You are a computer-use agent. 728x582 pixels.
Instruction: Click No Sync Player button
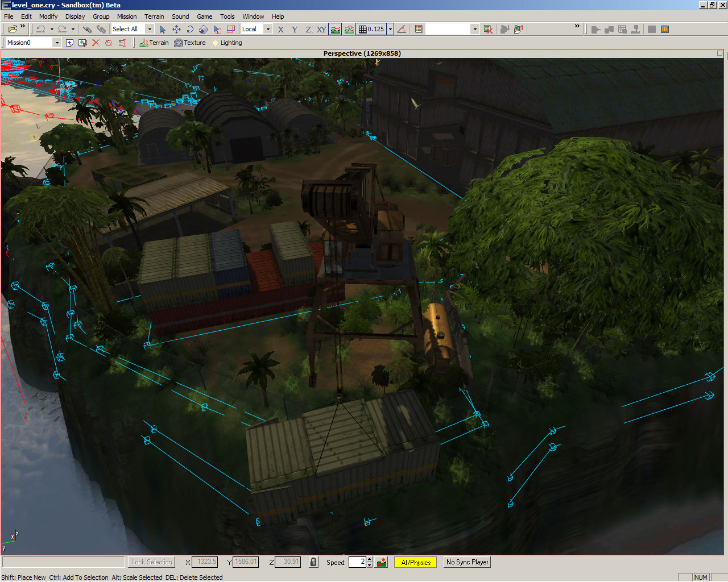(x=468, y=562)
